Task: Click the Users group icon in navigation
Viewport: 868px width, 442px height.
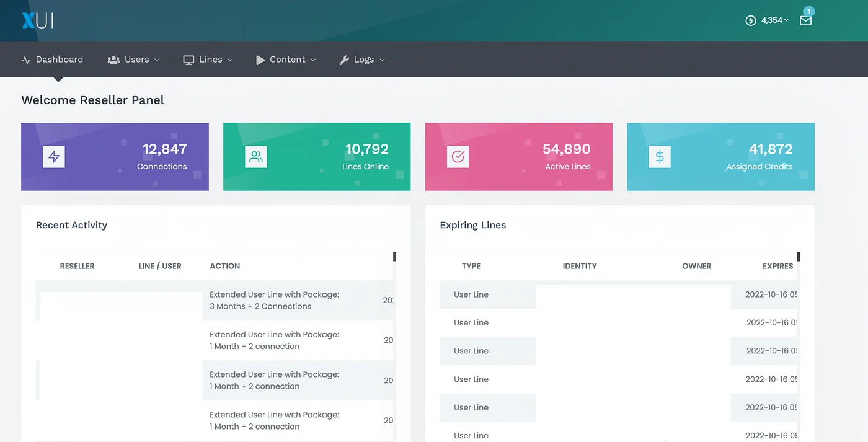Action: [x=113, y=59]
